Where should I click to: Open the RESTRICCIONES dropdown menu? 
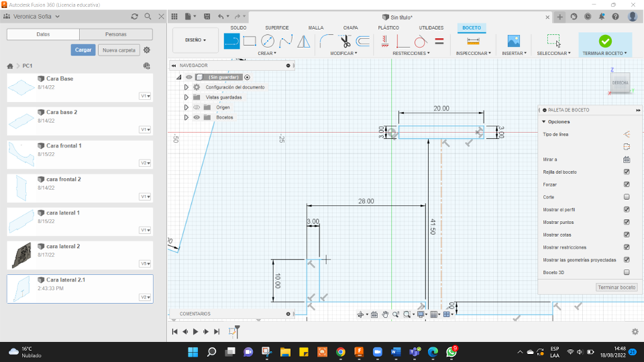[412, 53]
